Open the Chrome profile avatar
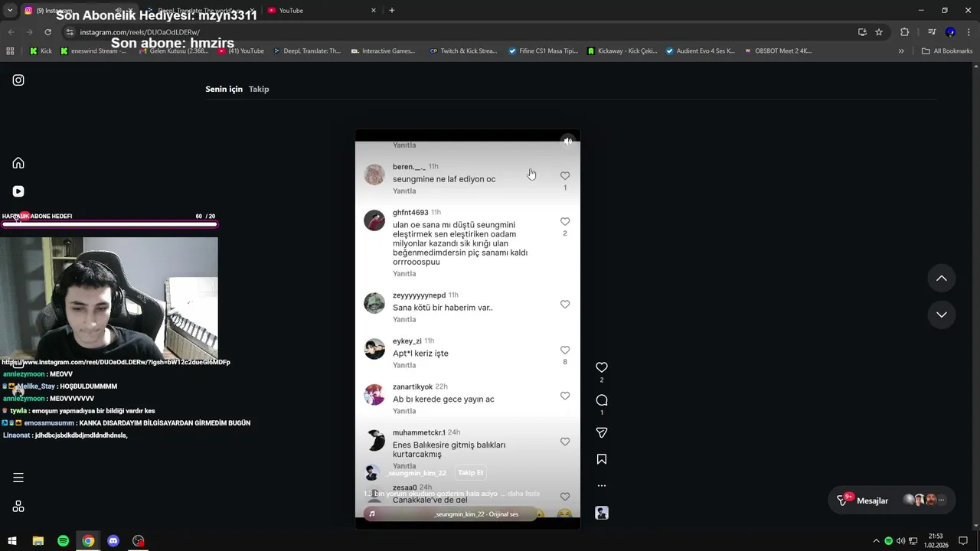Viewport: 980px width, 551px height. click(x=950, y=32)
